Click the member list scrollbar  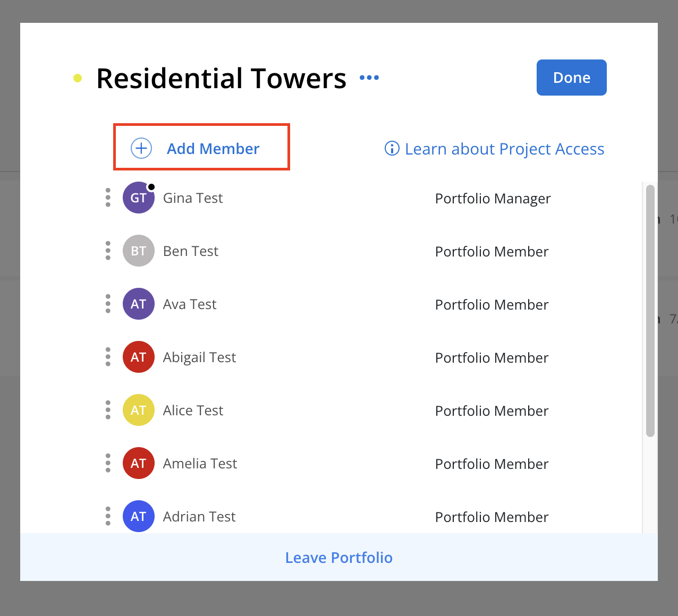click(x=650, y=311)
